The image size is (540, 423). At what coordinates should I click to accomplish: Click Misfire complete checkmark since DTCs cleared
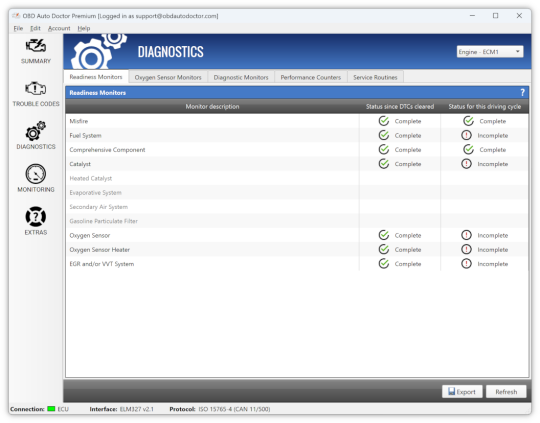click(x=384, y=121)
